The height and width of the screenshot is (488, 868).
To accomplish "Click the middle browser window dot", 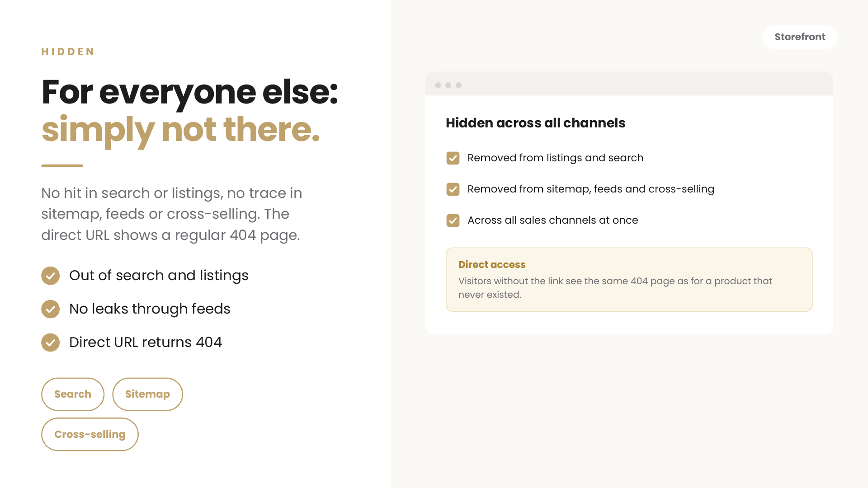I will (448, 85).
